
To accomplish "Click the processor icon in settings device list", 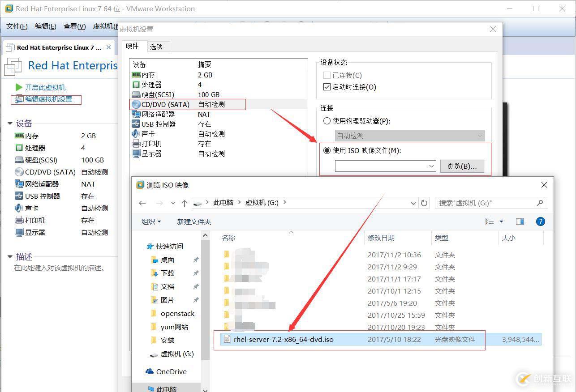I will click(x=136, y=85).
